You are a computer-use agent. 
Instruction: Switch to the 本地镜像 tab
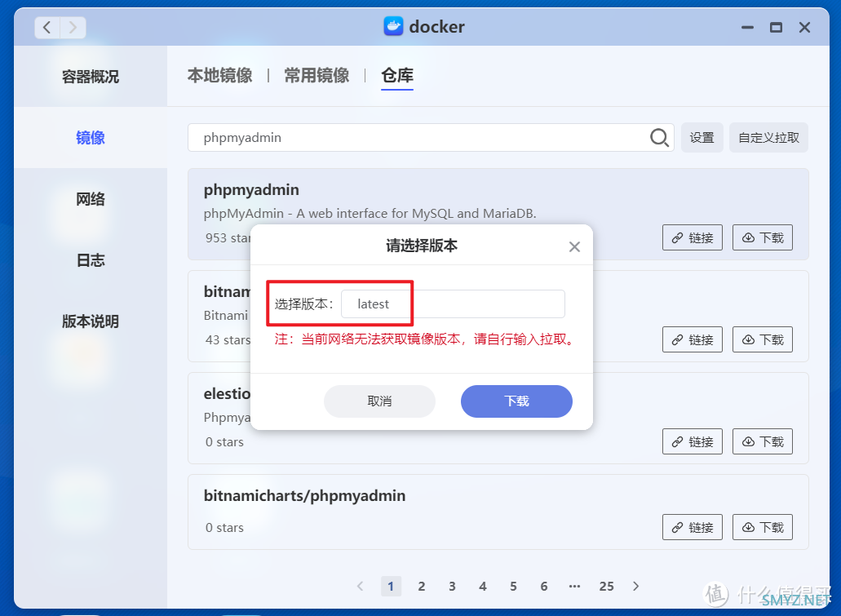tap(220, 76)
